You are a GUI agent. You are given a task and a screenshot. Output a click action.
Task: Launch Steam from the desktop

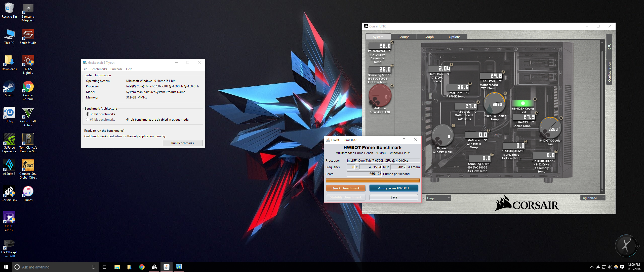tap(9, 89)
